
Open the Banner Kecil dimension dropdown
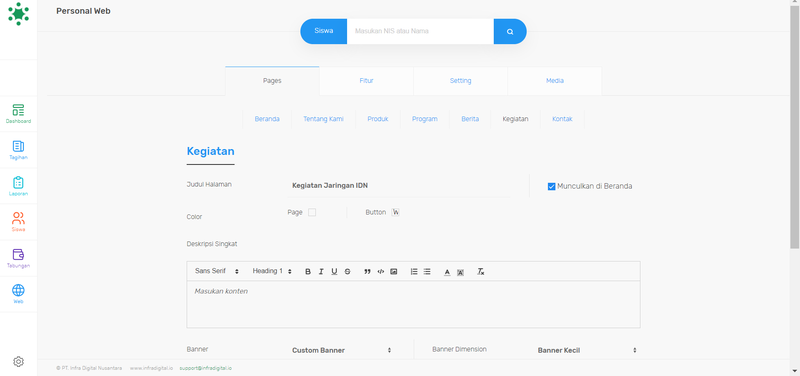tap(587, 350)
